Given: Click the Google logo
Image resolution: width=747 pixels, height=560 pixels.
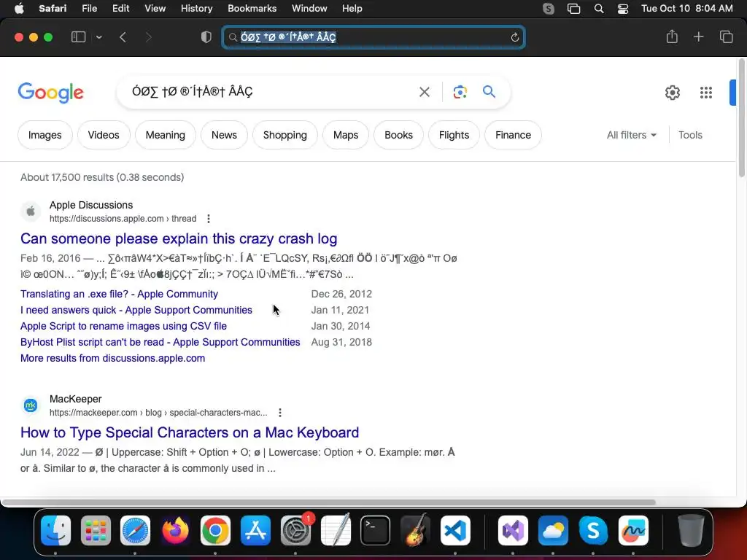Looking at the screenshot, I should [51, 93].
